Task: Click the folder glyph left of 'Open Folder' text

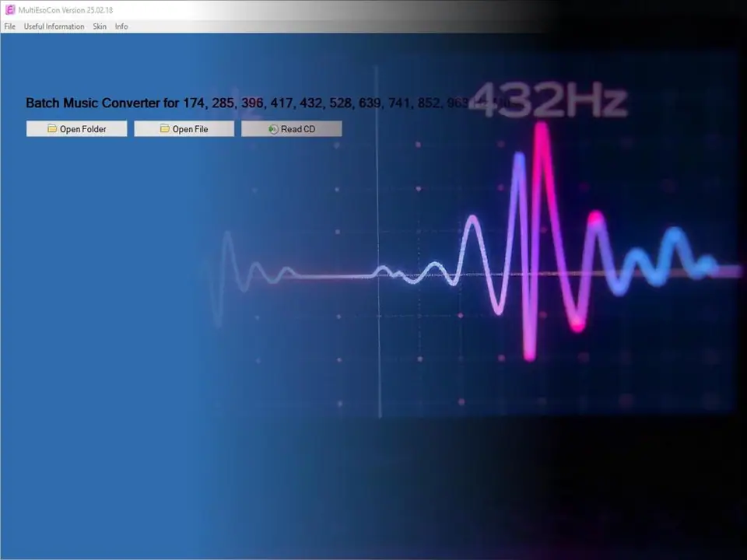Action: pos(52,128)
